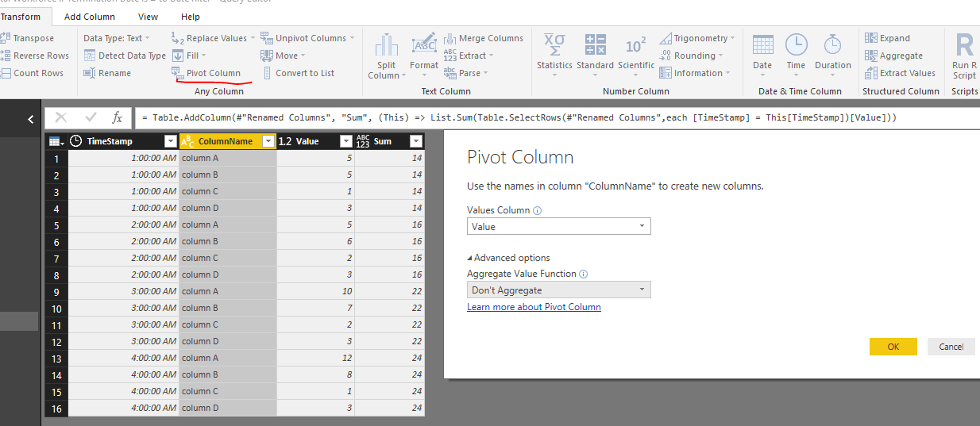This screenshot has height=426, width=980.
Task: Open the Sum column filter dropdown
Action: 415,141
